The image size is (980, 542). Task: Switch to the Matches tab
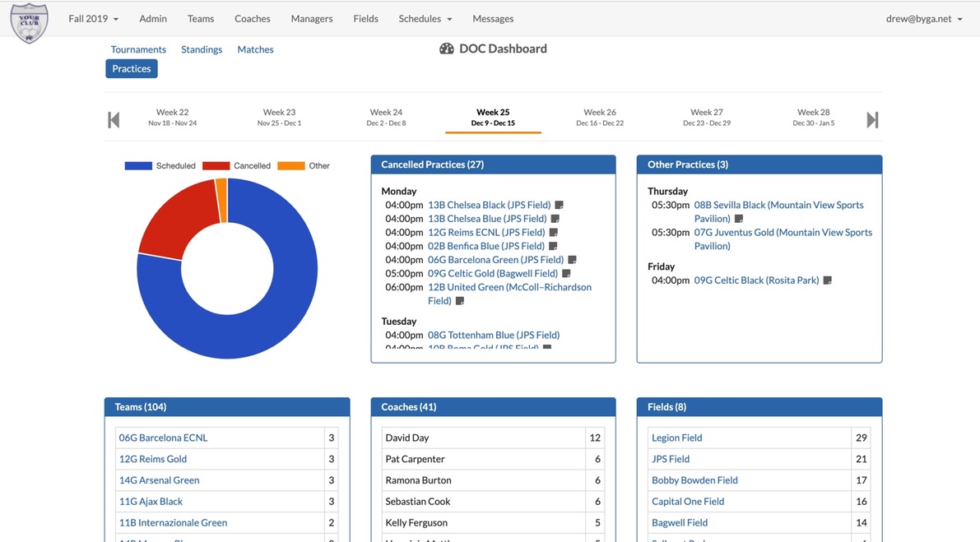point(255,49)
